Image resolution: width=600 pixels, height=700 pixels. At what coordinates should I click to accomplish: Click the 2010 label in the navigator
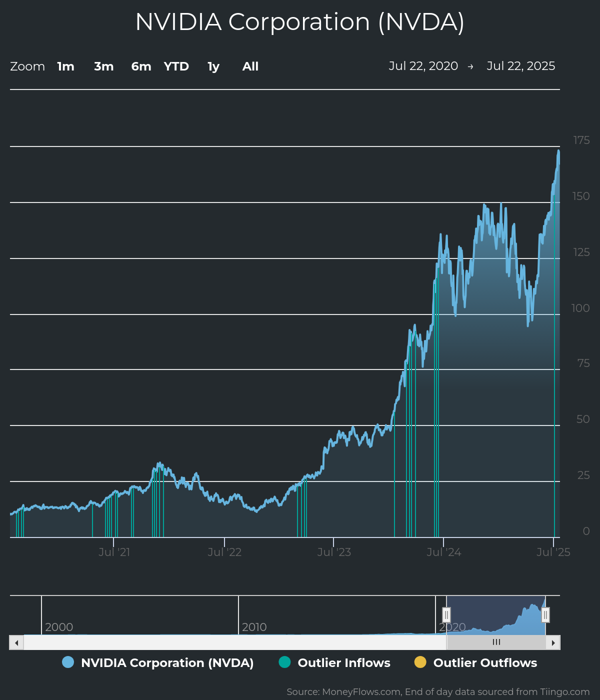coord(254,627)
